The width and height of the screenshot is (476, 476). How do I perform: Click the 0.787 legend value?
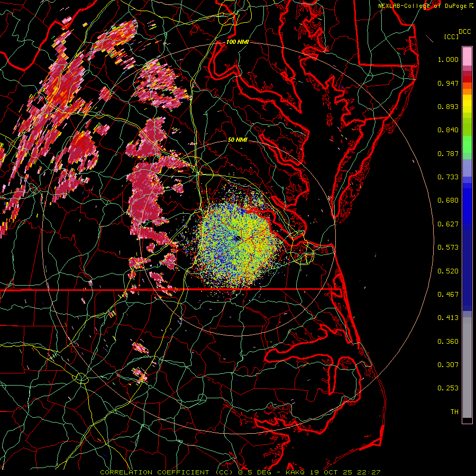point(448,153)
